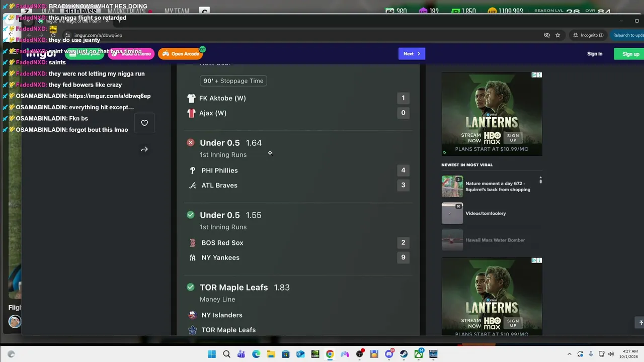
Task: Switch to Google Chrome on the taskbar
Action: (330, 354)
